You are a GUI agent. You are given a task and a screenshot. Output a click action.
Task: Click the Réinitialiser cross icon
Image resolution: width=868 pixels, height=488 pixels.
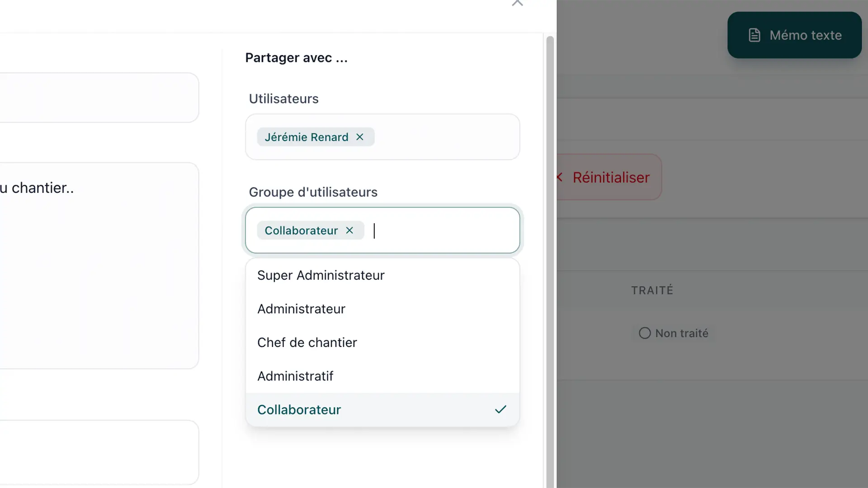pyautogui.click(x=560, y=177)
